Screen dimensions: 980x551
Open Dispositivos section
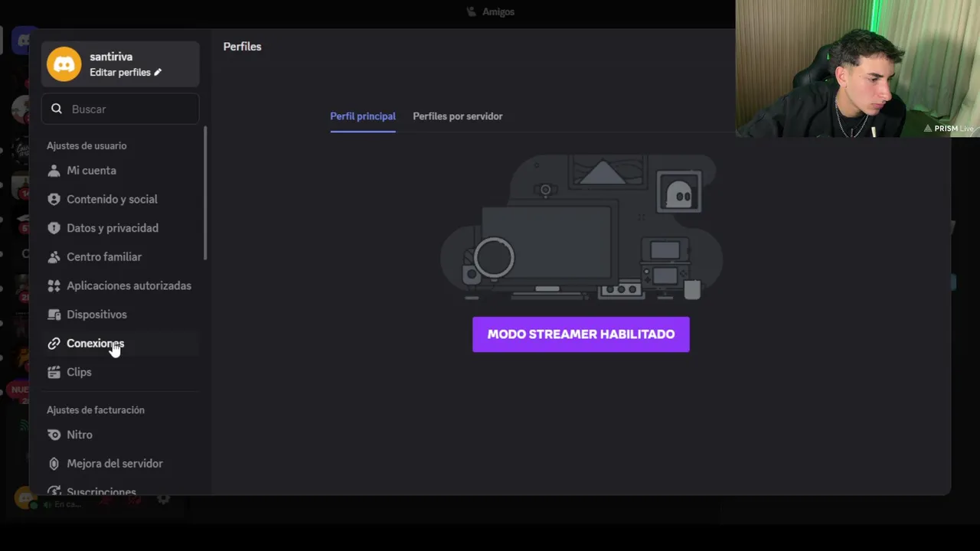(121, 315)
